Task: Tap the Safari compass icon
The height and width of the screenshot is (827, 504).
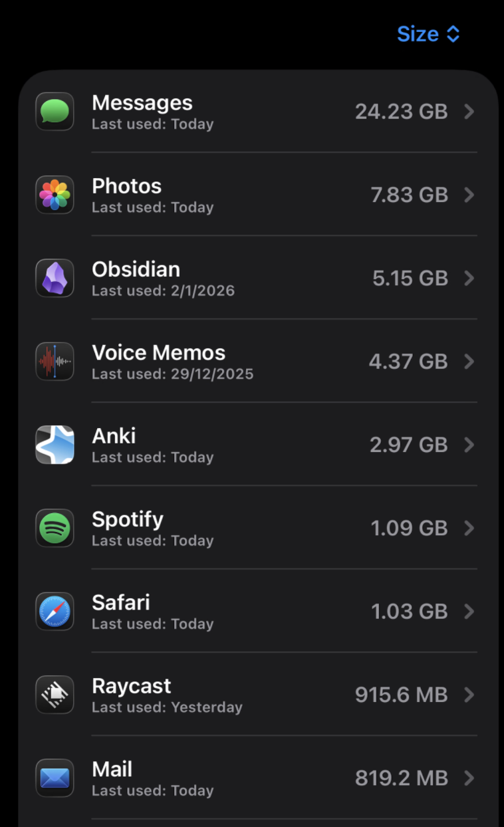Action: point(55,612)
